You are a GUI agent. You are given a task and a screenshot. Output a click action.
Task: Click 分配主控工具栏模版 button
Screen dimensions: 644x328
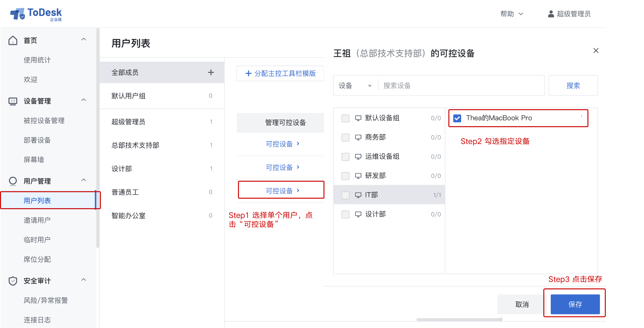tap(280, 73)
